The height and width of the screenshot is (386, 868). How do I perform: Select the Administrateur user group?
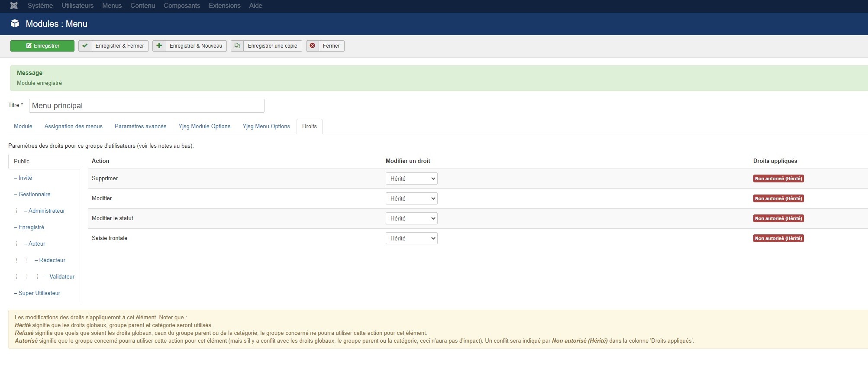[45, 211]
